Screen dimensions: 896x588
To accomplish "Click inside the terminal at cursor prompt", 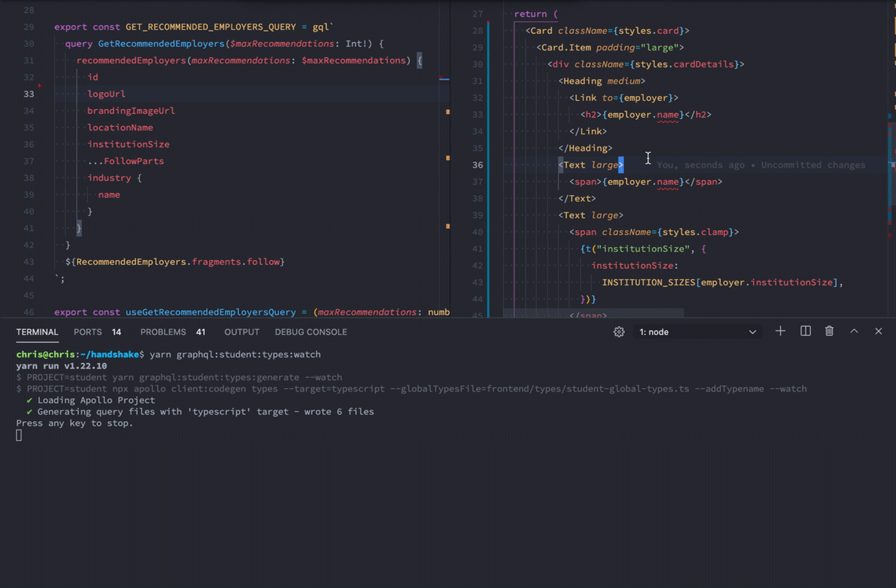I will pos(19,435).
